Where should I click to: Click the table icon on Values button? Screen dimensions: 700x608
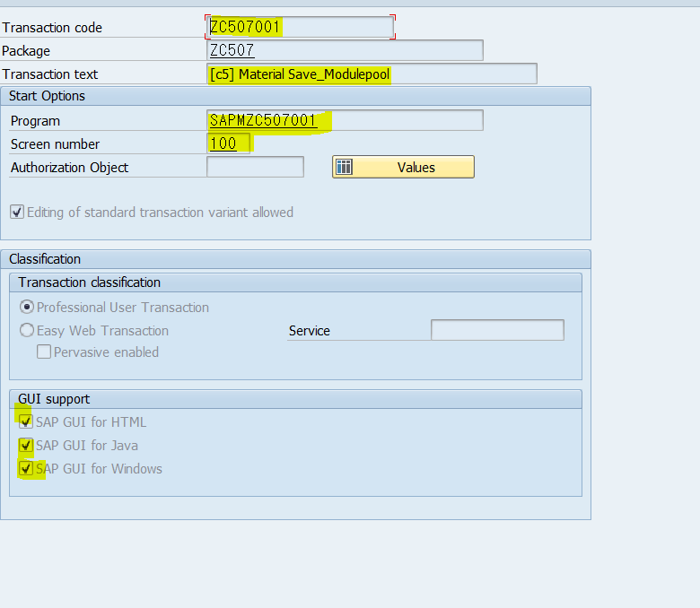[345, 167]
